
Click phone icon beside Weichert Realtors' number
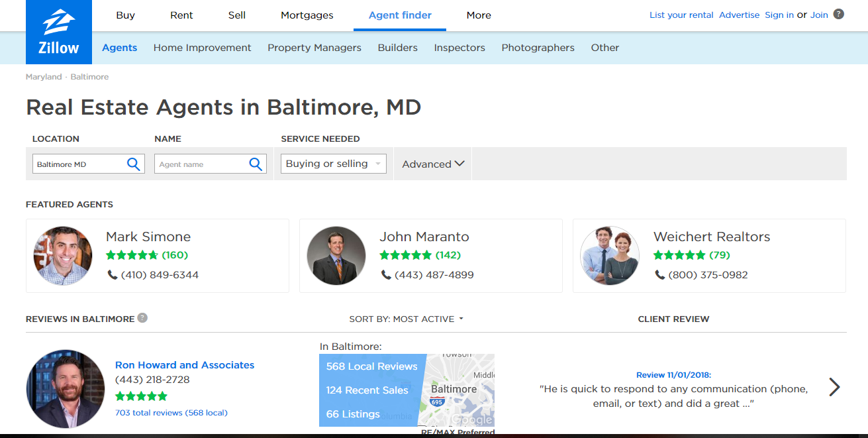[659, 274]
